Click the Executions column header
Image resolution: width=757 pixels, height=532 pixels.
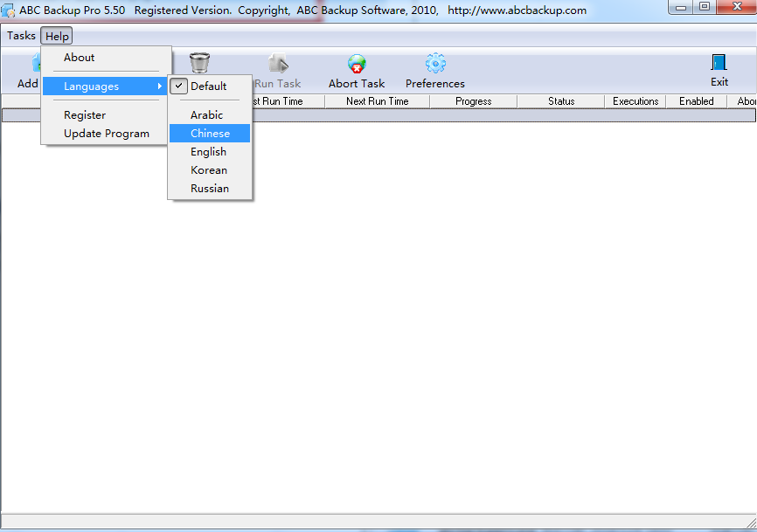click(635, 101)
